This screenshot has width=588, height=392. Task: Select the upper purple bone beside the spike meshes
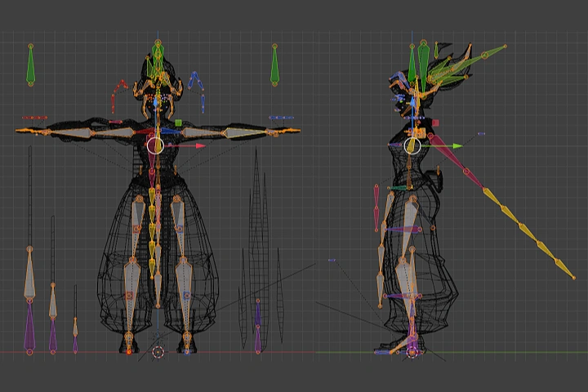point(258,314)
